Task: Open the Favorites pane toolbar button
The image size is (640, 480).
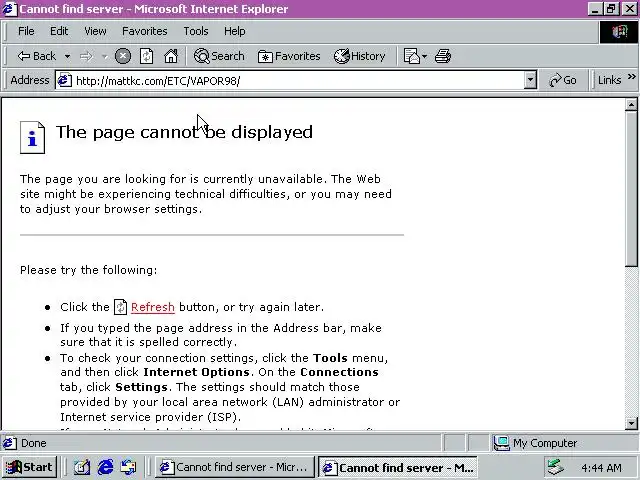Action: coord(289,56)
